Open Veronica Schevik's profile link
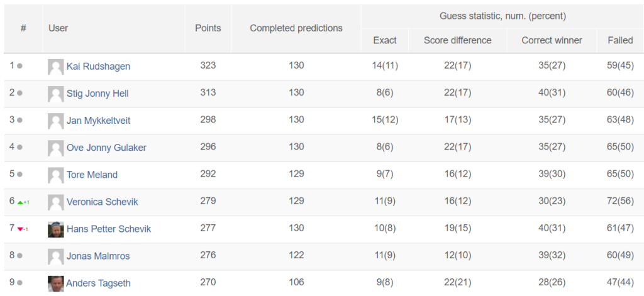 tap(103, 202)
